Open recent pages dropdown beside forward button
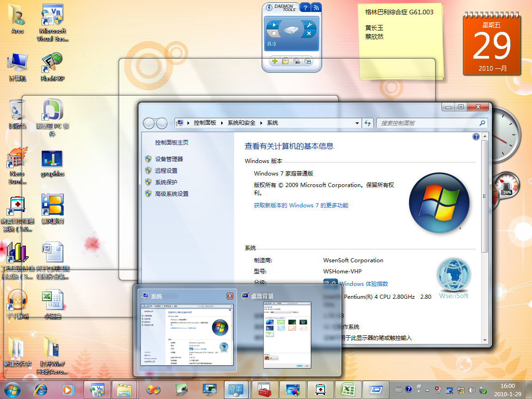Screen dimensions: 532x399 [171, 123]
